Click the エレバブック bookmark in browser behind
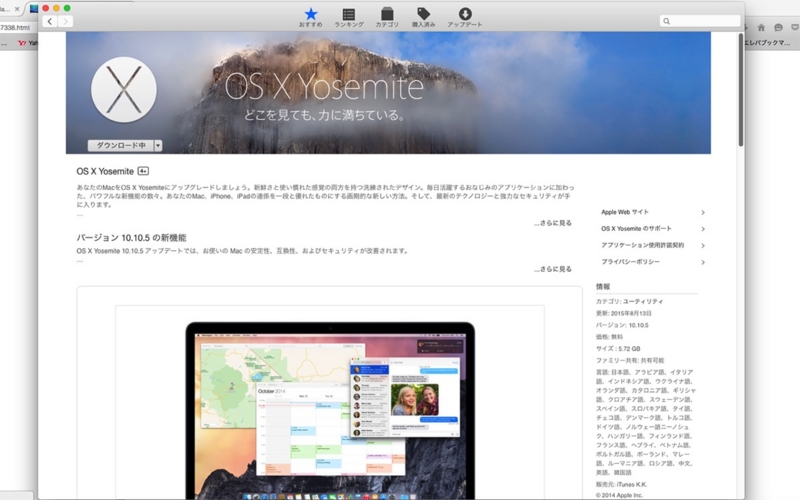Viewport: 800px width, 500px height. coord(767,43)
